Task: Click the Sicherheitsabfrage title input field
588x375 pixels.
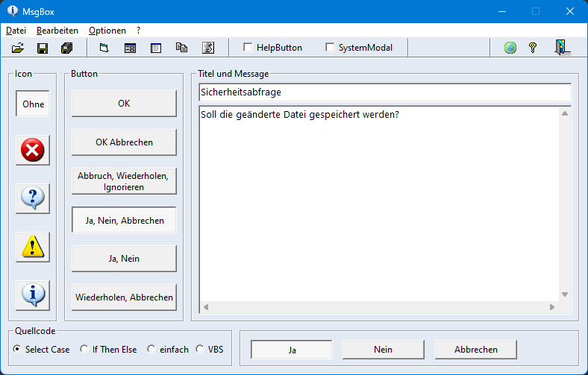Action: click(385, 92)
